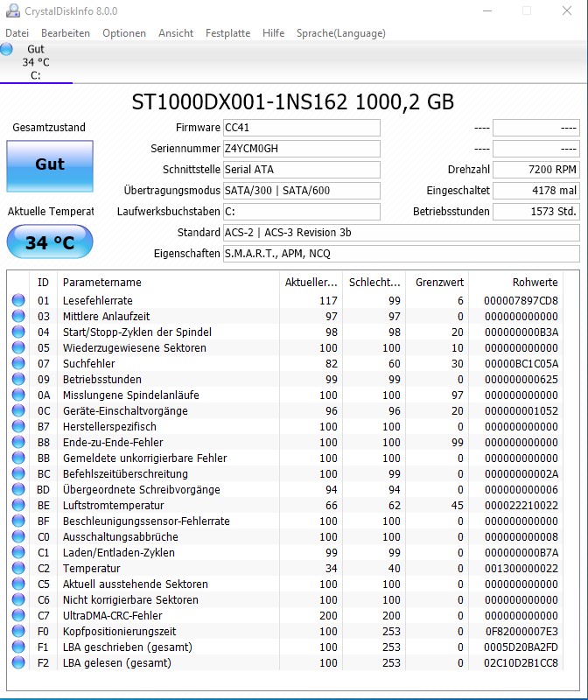Click the CrystalDiskInfo app icon in the title bar
This screenshot has width=588, height=700.
click(12, 10)
